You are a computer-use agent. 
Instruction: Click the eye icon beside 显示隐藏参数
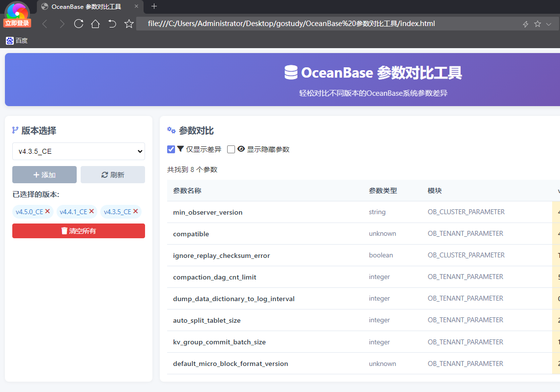tap(241, 149)
